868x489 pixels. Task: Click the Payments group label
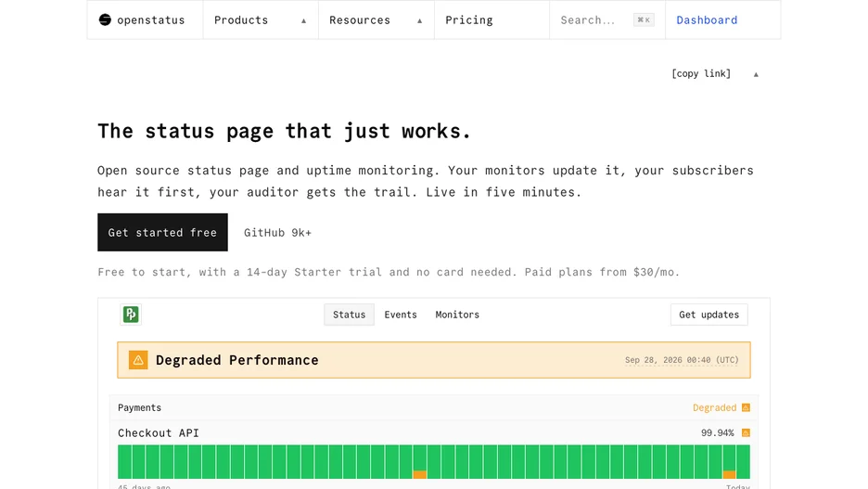point(139,407)
